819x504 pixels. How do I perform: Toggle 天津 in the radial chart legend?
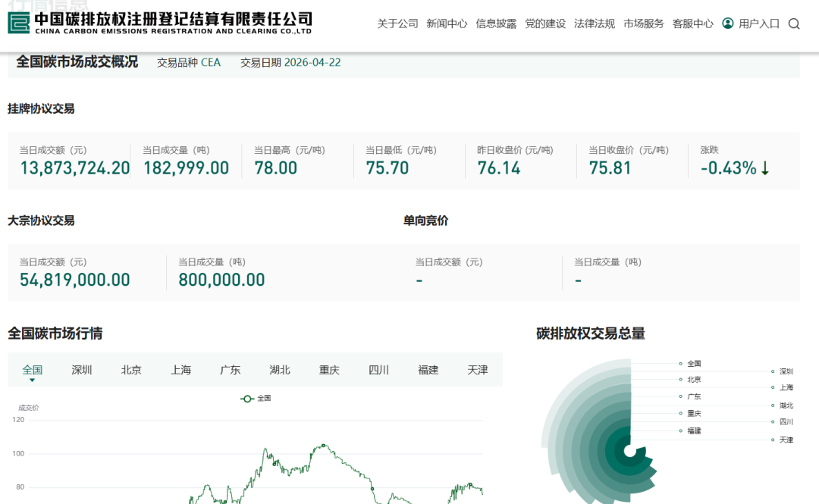tap(785, 440)
